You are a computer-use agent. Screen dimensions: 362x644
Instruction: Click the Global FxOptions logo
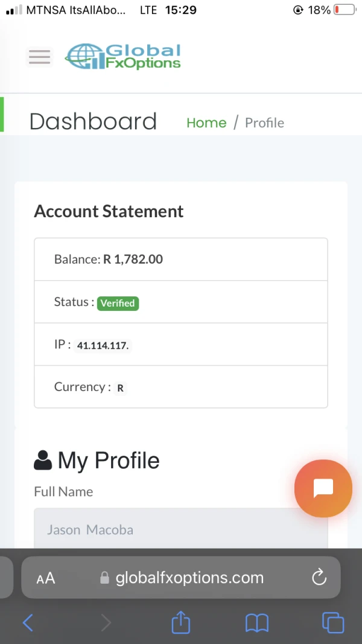(x=123, y=57)
